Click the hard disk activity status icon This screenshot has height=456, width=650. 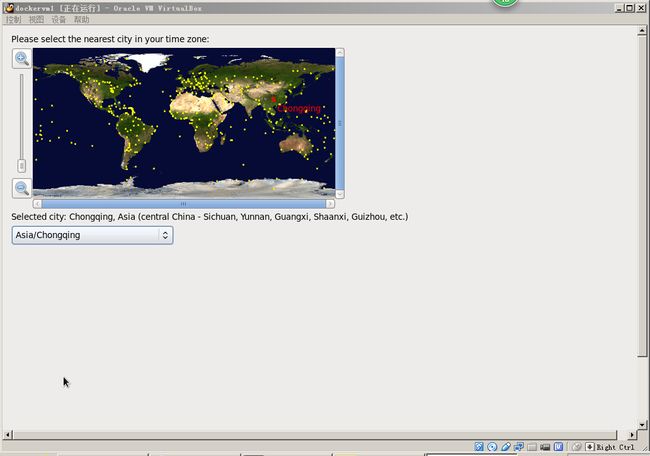(479, 447)
